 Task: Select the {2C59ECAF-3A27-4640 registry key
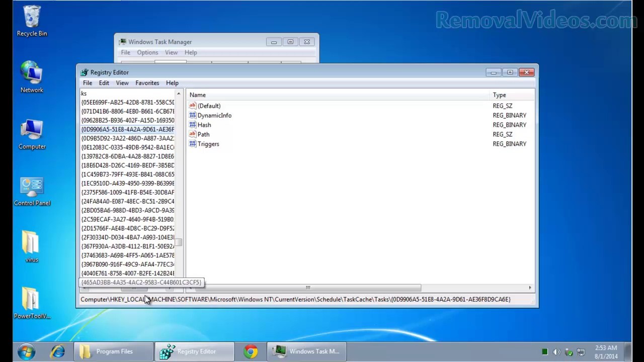(x=128, y=219)
